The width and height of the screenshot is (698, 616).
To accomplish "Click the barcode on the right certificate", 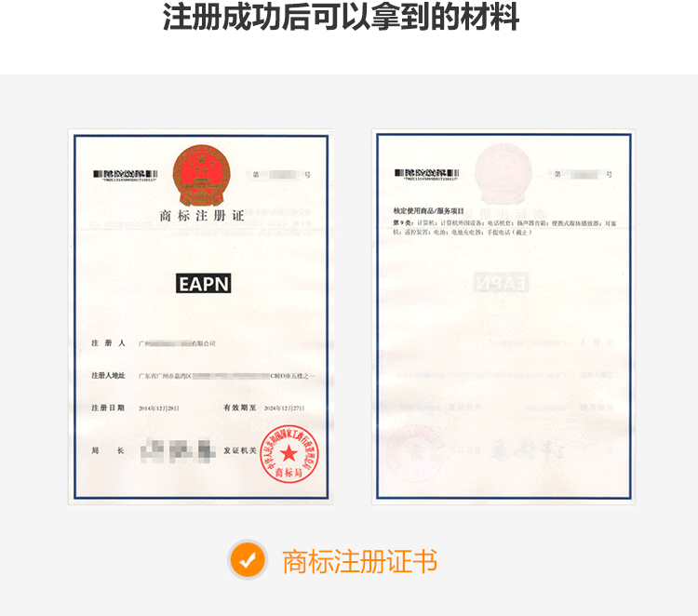I will (426, 174).
